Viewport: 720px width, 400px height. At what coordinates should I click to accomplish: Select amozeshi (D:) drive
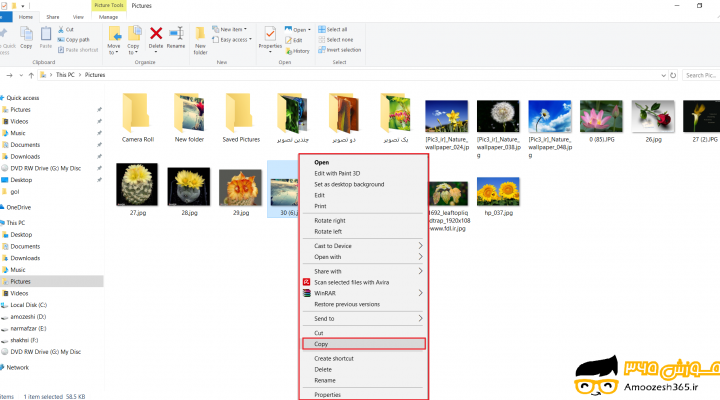(x=28, y=317)
